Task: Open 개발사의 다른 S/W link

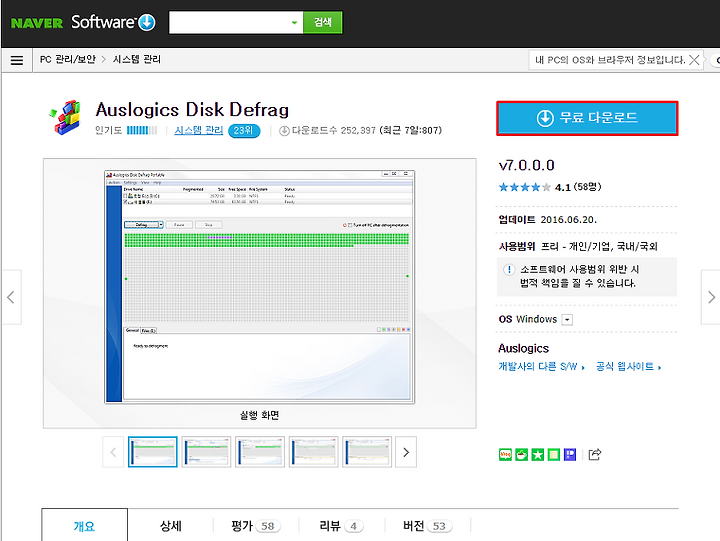Action: [x=541, y=366]
